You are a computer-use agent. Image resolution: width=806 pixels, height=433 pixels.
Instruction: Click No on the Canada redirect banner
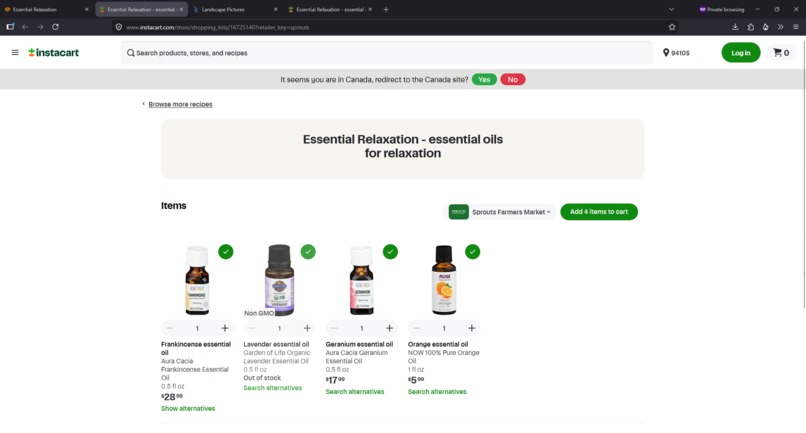pos(512,80)
